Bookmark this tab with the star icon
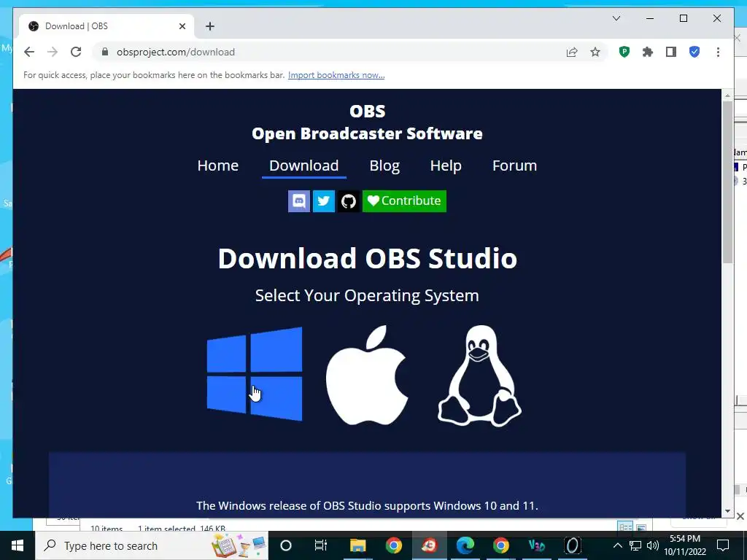747x560 pixels. (595, 52)
